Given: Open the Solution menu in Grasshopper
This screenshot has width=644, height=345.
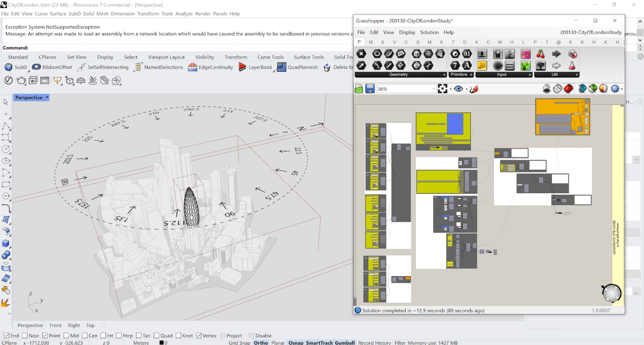Looking at the screenshot, I should coord(429,32).
